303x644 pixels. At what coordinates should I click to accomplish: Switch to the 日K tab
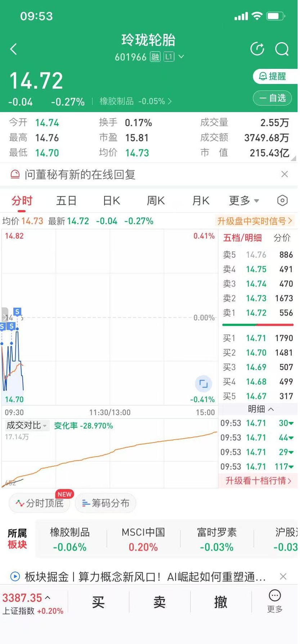tap(111, 201)
